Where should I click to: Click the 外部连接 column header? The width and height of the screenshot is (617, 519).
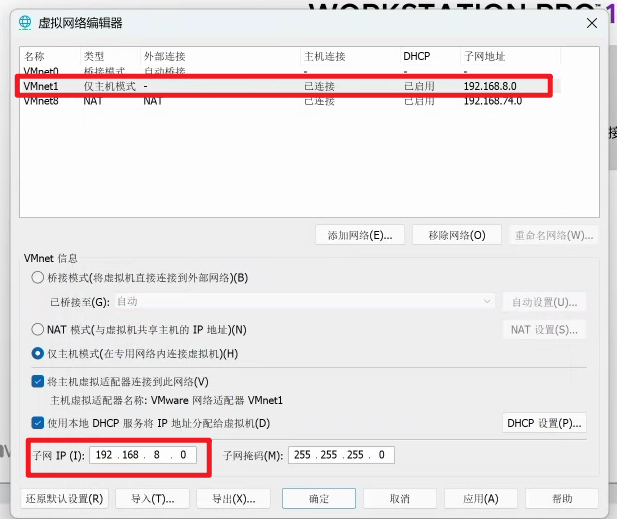coord(220,56)
